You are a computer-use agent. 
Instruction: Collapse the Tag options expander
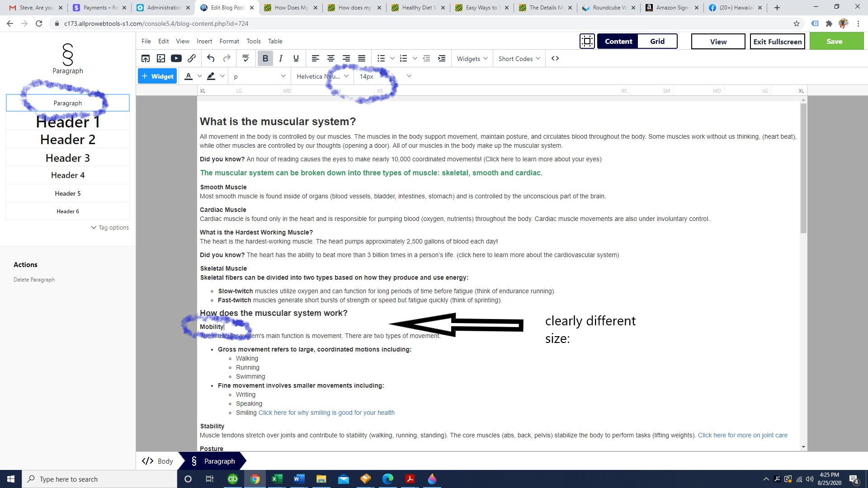pyautogui.click(x=110, y=228)
